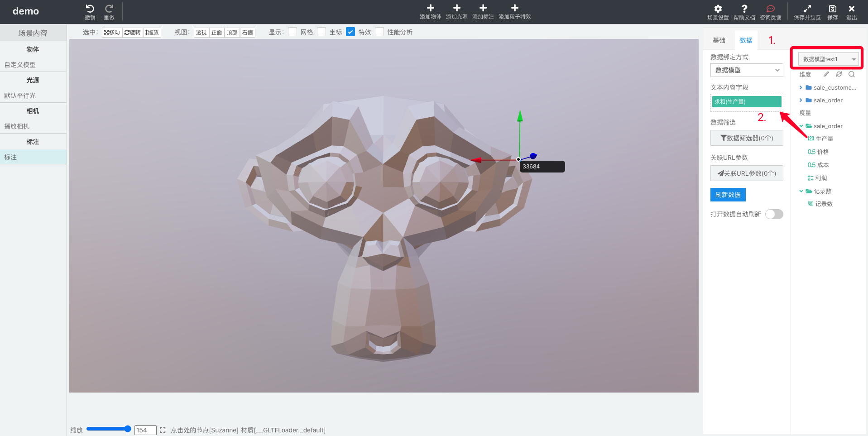Expand sale_custome... dimension folder
This screenshot has height=436, width=868.
tap(801, 87)
